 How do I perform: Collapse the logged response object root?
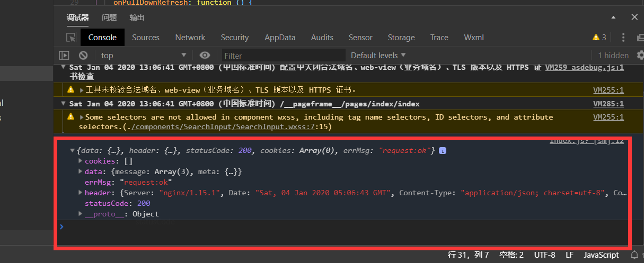[73, 151]
